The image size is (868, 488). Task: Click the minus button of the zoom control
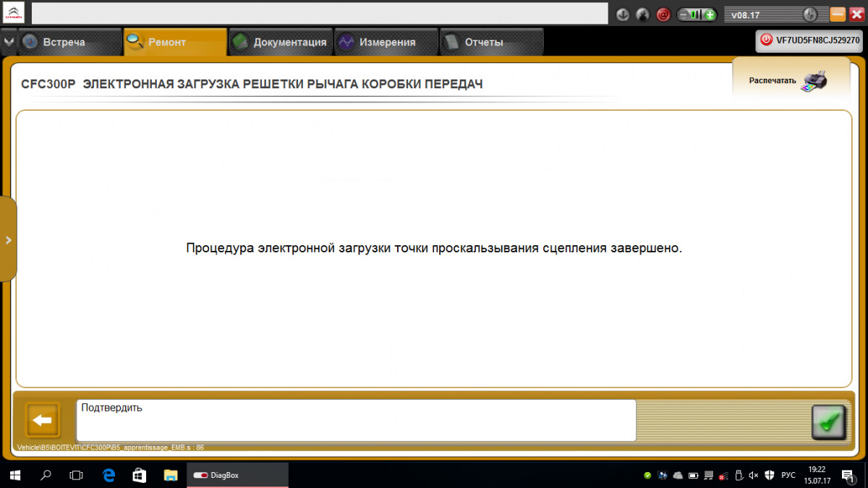[684, 14]
